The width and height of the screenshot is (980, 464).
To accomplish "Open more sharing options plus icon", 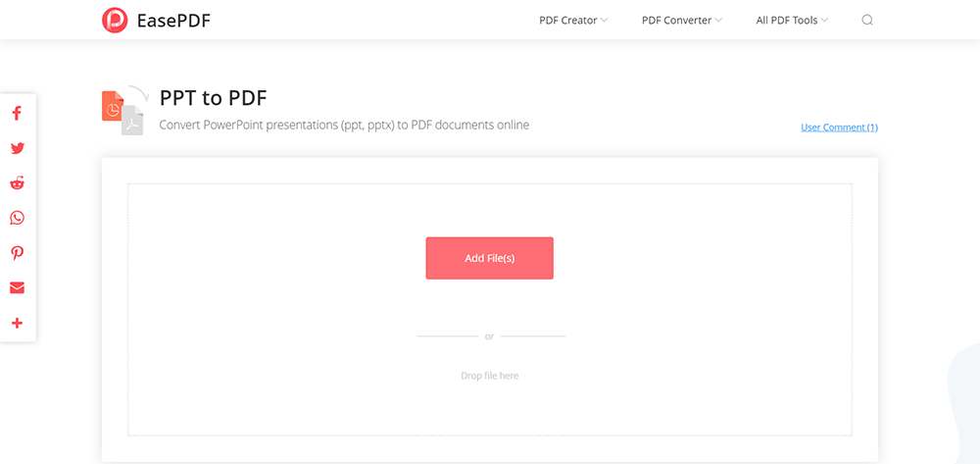I will (x=17, y=323).
